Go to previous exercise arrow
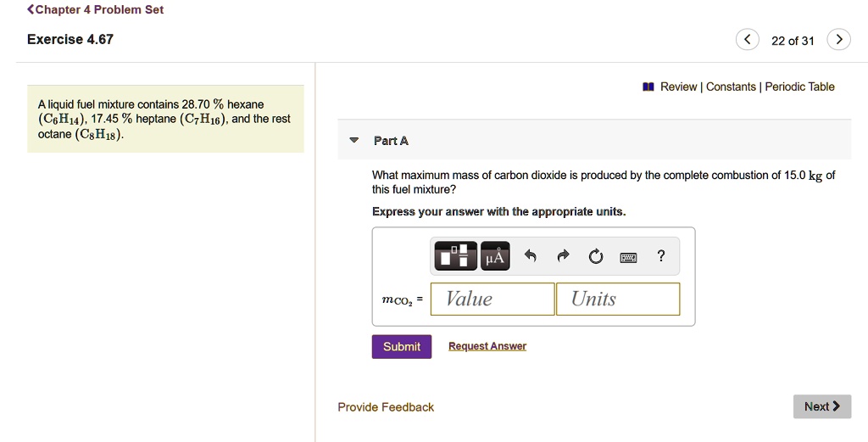868x442 pixels. pos(747,40)
